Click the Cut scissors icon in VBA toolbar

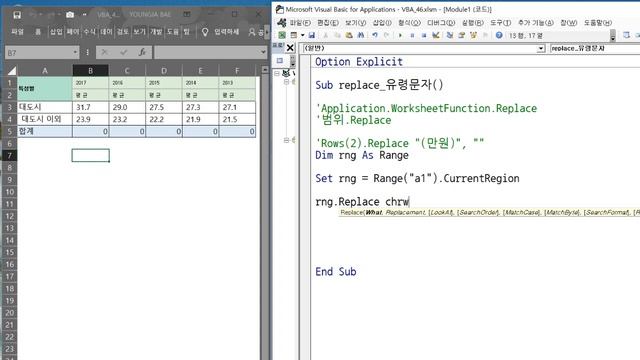tap(325, 35)
